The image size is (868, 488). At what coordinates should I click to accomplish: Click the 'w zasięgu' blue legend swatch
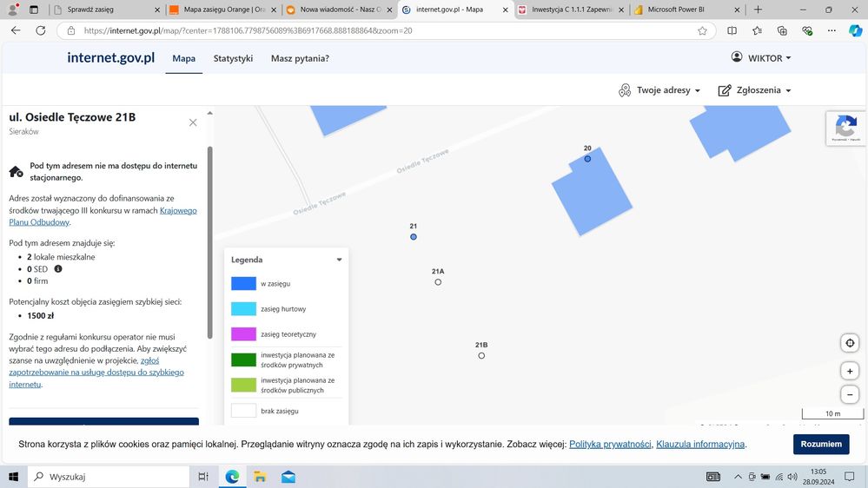click(243, 284)
